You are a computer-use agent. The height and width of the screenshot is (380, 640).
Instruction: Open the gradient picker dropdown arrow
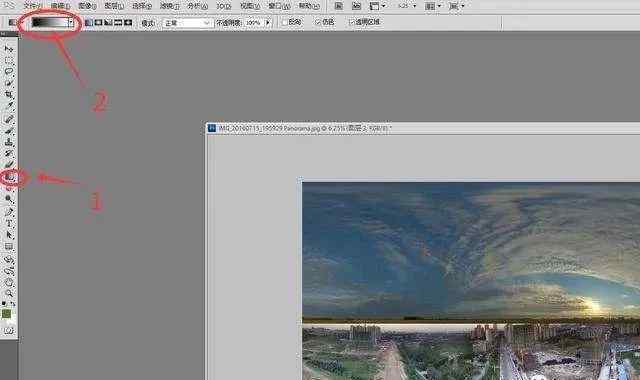click(x=71, y=22)
